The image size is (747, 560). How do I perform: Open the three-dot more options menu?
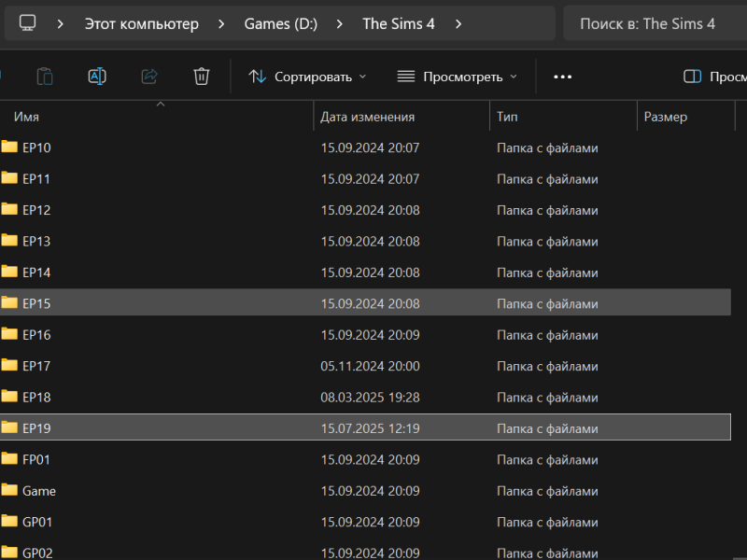pos(563,77)
